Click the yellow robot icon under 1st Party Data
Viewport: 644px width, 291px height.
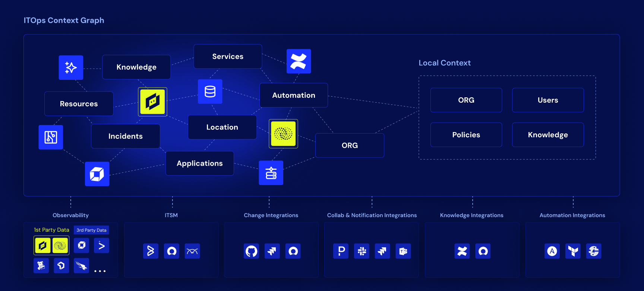(42, 245)
